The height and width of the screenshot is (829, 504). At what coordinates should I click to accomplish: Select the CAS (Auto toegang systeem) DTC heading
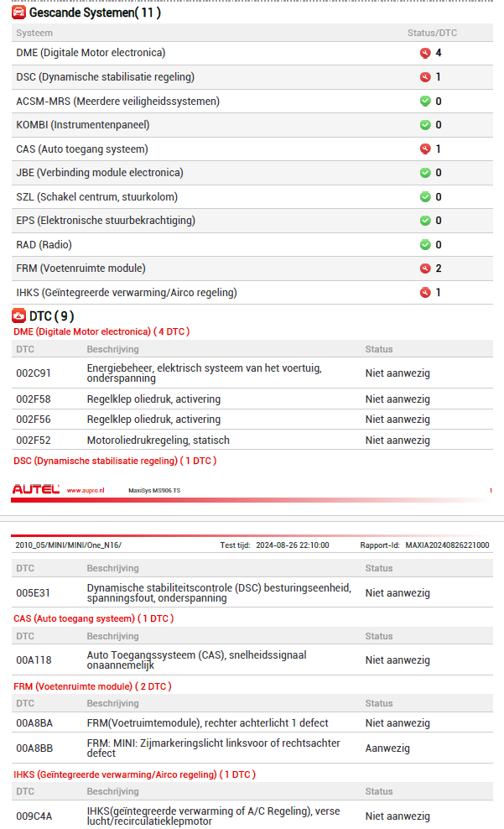(93, 618)
